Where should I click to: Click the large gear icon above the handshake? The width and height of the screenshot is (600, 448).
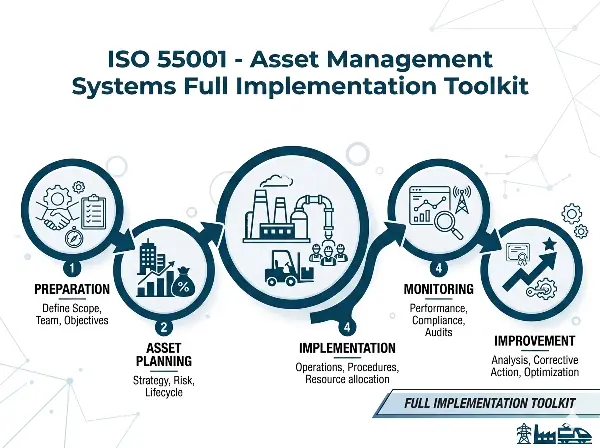tap(57, 197)
